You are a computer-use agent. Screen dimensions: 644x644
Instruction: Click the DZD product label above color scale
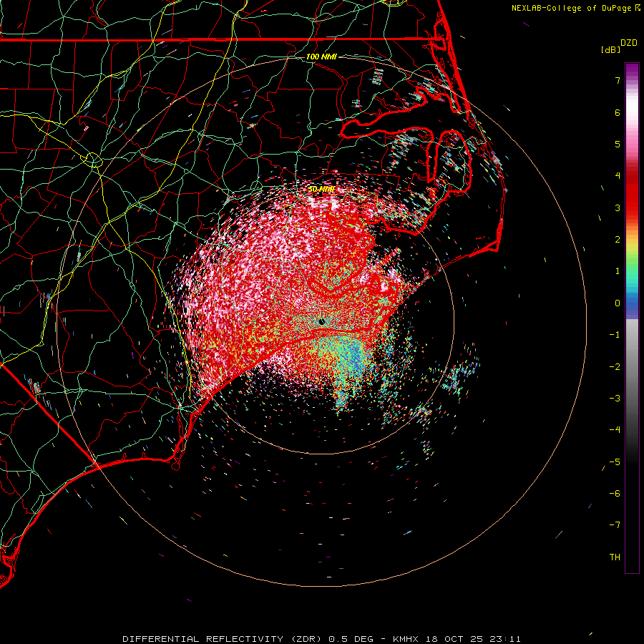tap(629, 43)
